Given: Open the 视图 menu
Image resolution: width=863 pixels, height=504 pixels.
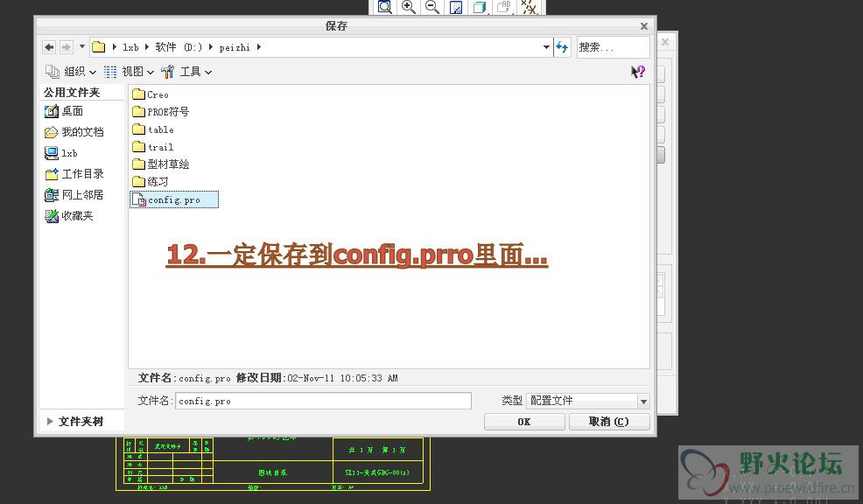Looking at the screenshot, I should [129, 72].
